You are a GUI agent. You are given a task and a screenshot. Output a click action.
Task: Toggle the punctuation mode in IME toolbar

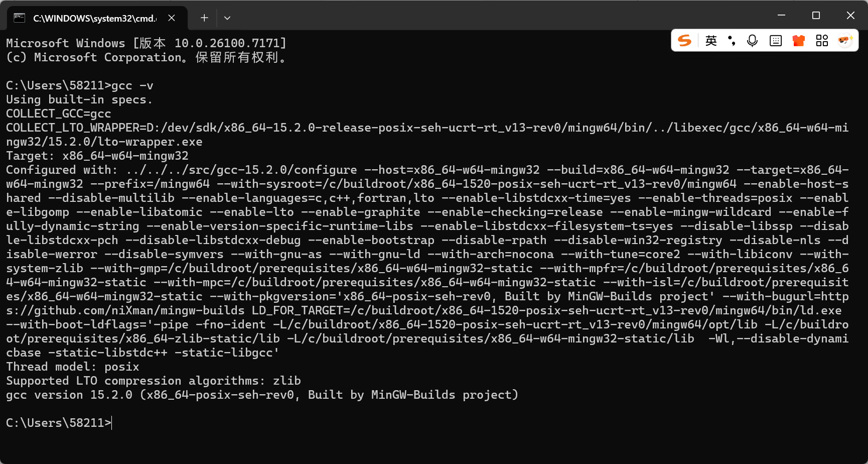click(732, 41)
